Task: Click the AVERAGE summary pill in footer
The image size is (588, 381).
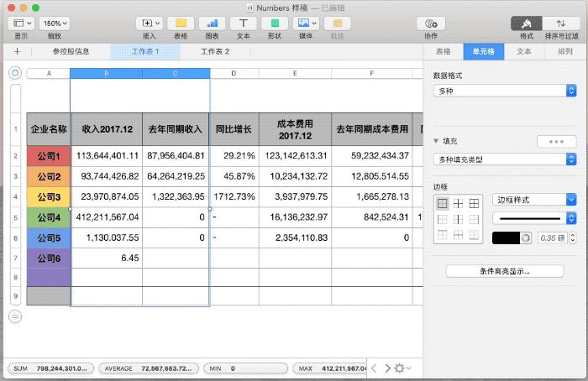Action: pyautogui.click(x=149, y=368)
